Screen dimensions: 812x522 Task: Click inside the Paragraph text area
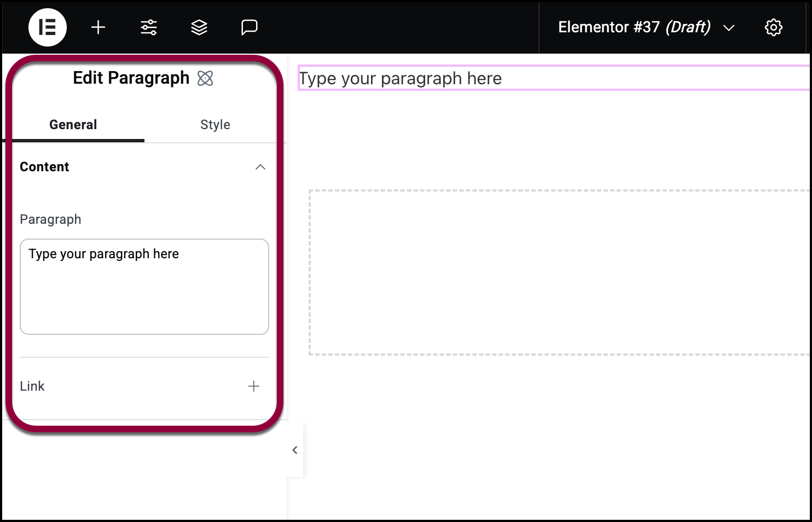144,287
